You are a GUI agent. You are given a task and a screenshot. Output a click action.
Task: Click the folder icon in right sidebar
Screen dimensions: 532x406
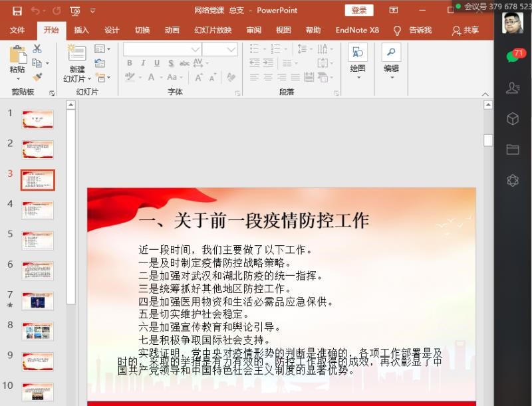(x=513, y=150)
